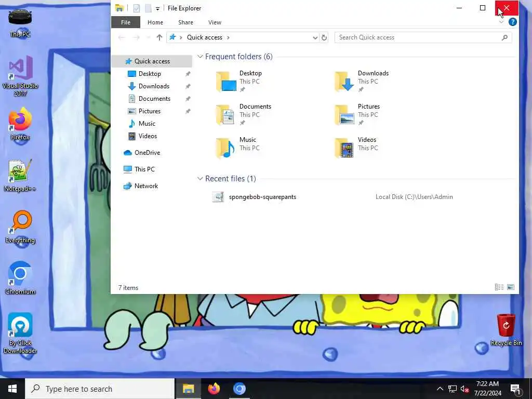Viewport: 532px width, 399px height.
Task: Select the spongebob-squarepants recent file
Action: click(262, 197)
